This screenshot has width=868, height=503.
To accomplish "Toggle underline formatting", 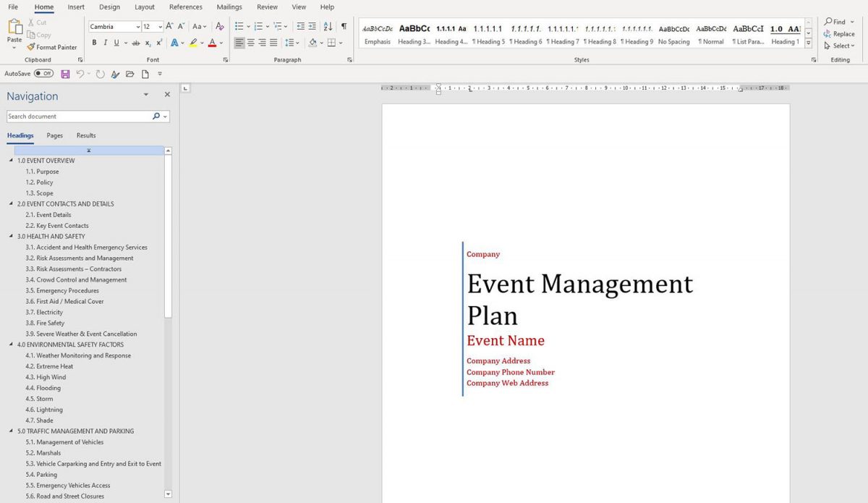I will tap(116, 43).
